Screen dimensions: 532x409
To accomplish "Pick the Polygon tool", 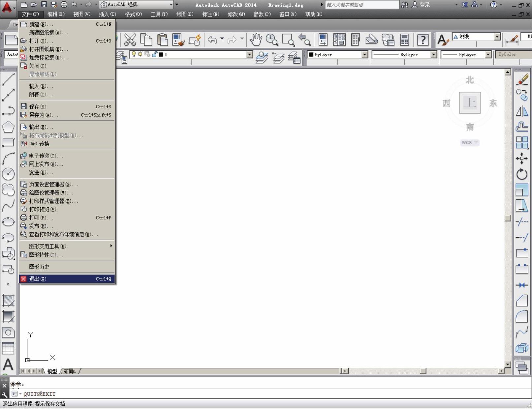I will tap(8, 127).
